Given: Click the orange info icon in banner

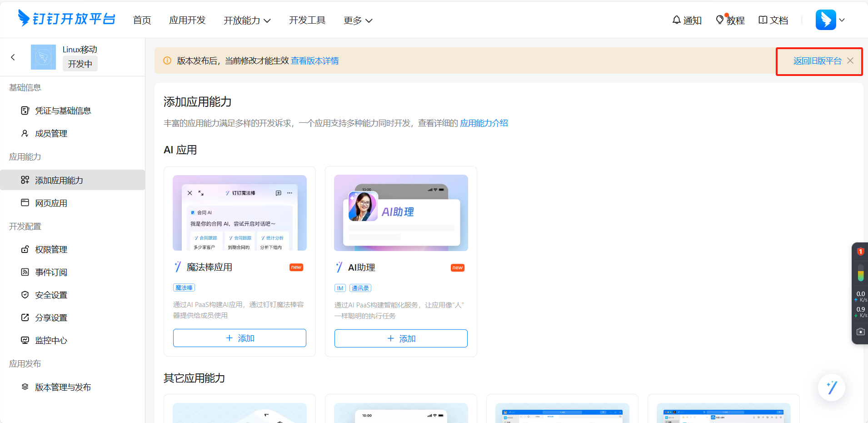Looking at the screenshot, I should [167, 60].
